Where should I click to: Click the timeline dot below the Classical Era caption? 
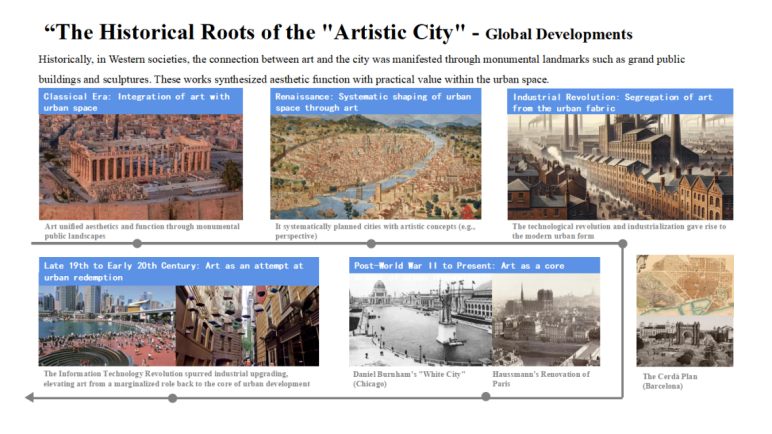137,243
